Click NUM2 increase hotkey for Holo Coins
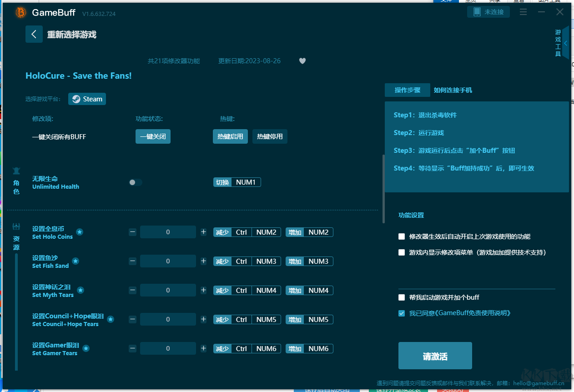Screen dimensions: 574x392 [309, 232]
